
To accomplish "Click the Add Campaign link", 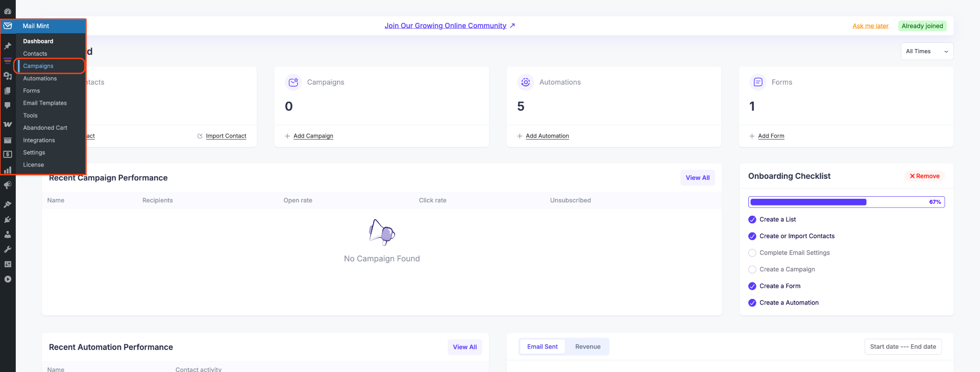I will (x=313, y=136).
